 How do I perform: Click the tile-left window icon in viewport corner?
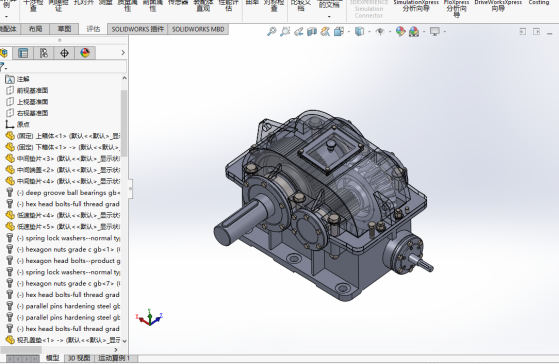523,32
